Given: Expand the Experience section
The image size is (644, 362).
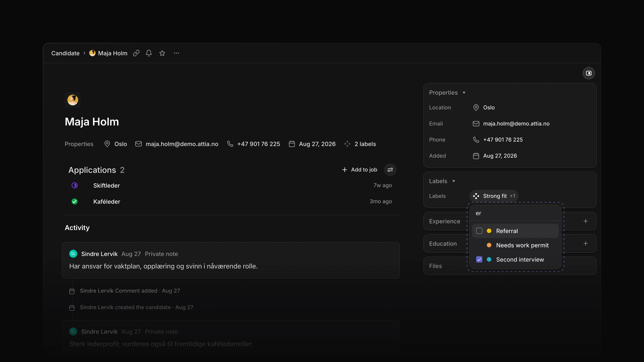Looking at the screenshot, I should (x=444, y=221).
